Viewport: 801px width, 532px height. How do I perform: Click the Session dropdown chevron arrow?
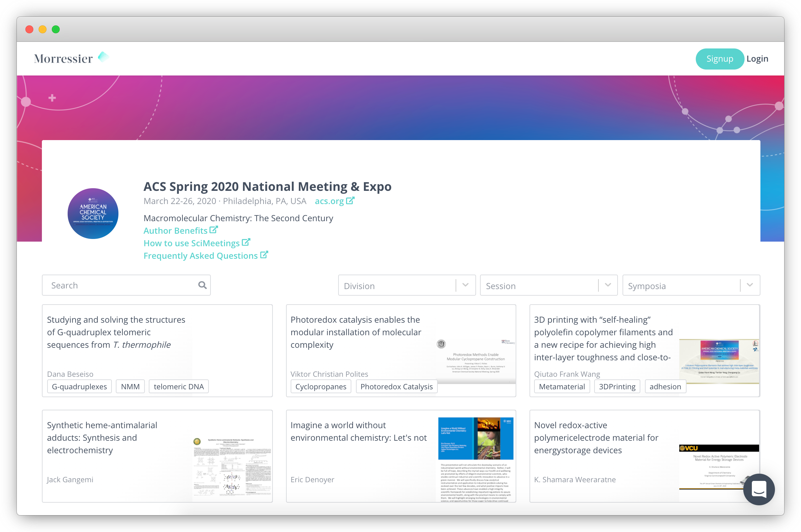(x=608, y=285)
